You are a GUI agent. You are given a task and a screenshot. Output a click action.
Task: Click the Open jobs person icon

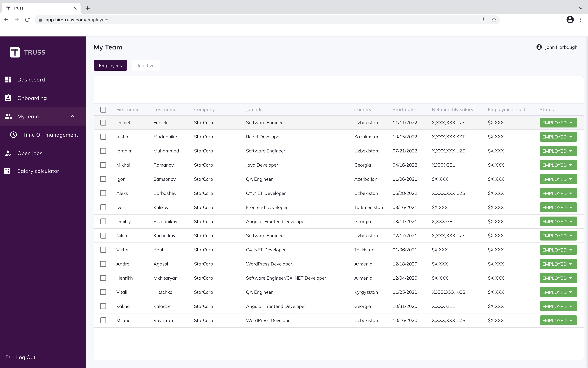(x=8, y=153)
